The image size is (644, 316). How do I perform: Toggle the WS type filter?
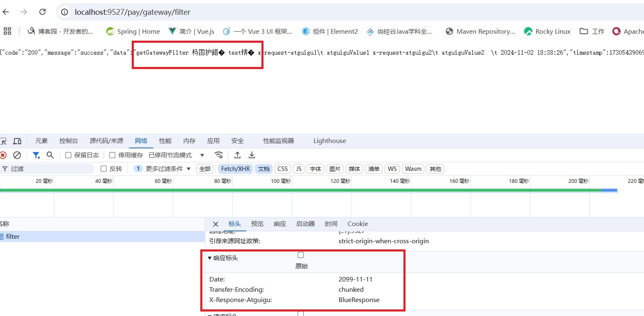(392, 169)
